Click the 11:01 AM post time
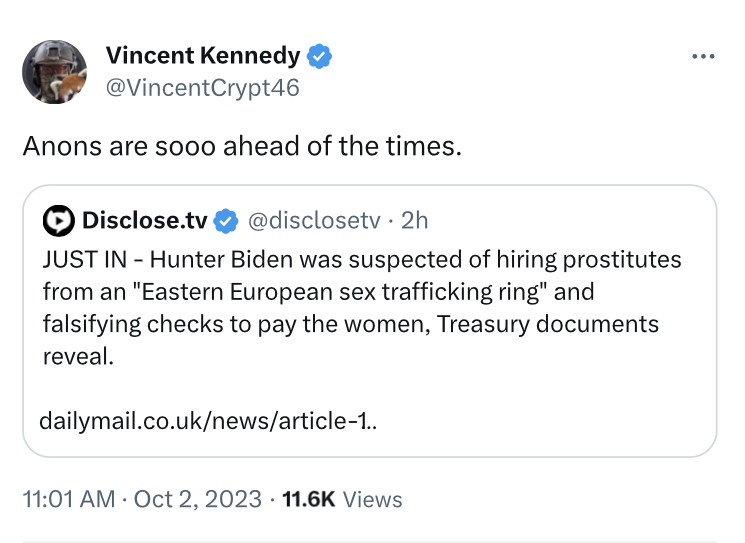This screenshot has width=745, height=543. tap(68, 498)
